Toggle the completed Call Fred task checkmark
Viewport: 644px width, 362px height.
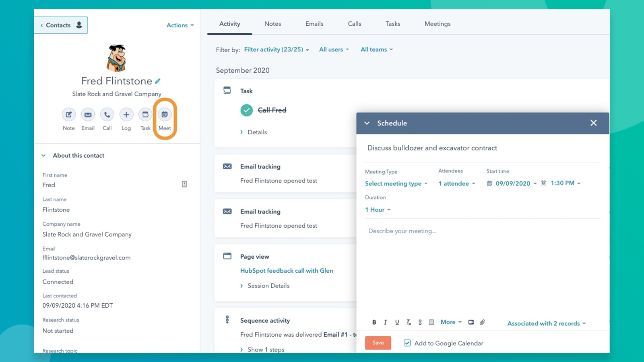[x=246, y=110]
